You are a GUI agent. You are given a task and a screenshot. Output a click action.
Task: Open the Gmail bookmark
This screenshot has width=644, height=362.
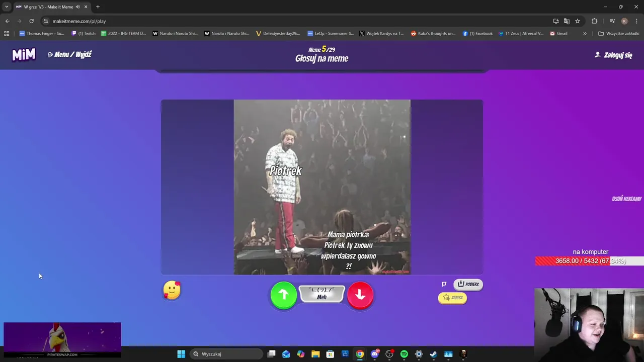(x=559, y=34)
